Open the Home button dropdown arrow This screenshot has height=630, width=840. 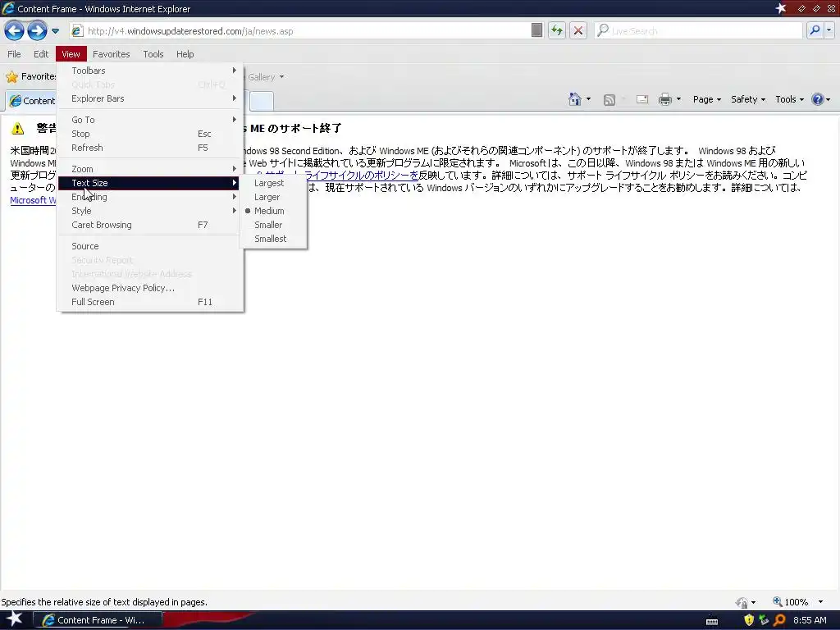coord(588,99)
